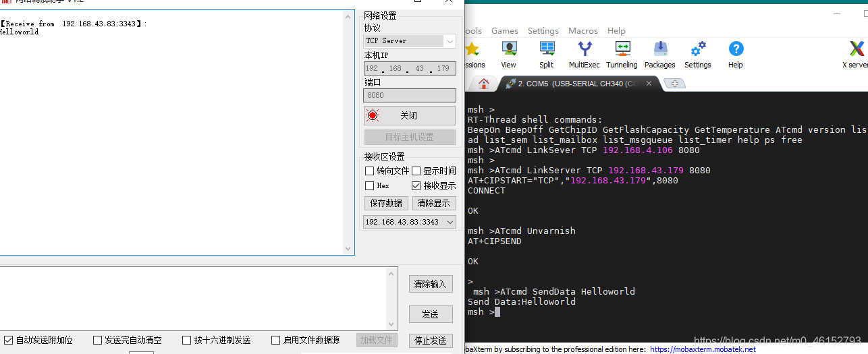The height and width of the screenshot is (354, 868).
Task: Click the 'CONNECT' terminal line
Action: click(487, 191)
